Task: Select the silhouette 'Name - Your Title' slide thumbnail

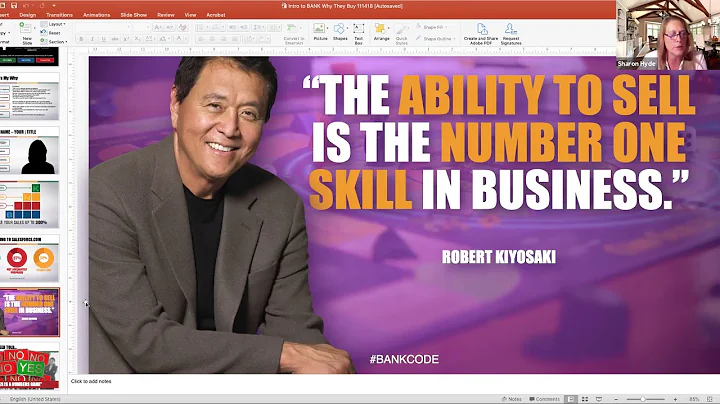Action: tap(29, 152)
